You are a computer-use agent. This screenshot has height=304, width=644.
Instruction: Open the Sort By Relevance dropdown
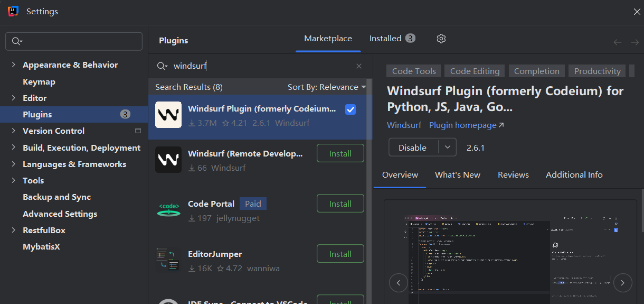(x=327, y=87)
